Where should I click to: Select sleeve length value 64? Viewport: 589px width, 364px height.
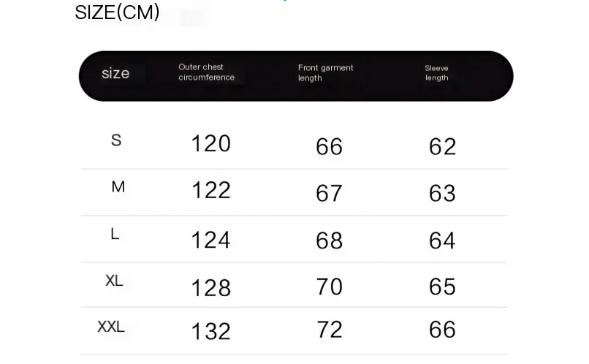pos(442,240)
